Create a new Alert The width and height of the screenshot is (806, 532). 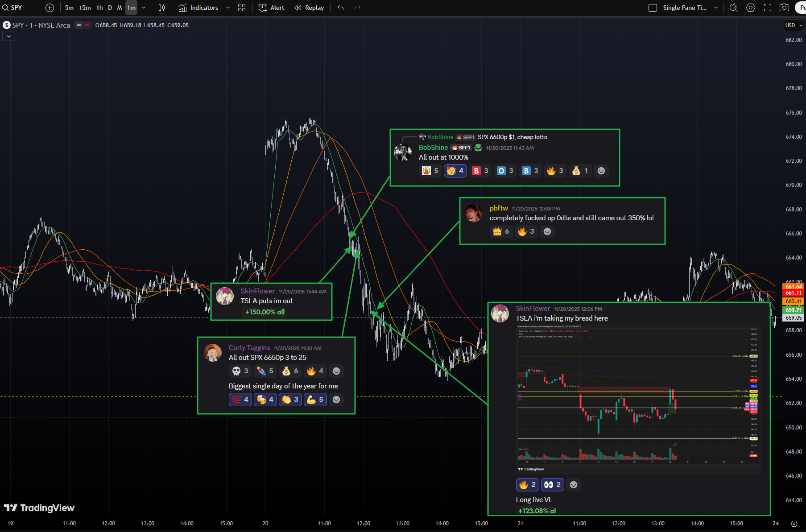click(x=272, y=8)
